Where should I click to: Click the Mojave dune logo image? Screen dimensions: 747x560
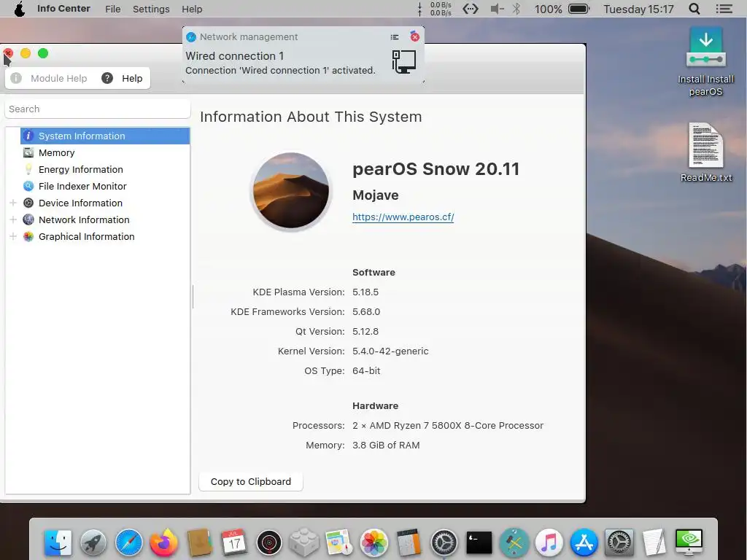tap(290, 190)
